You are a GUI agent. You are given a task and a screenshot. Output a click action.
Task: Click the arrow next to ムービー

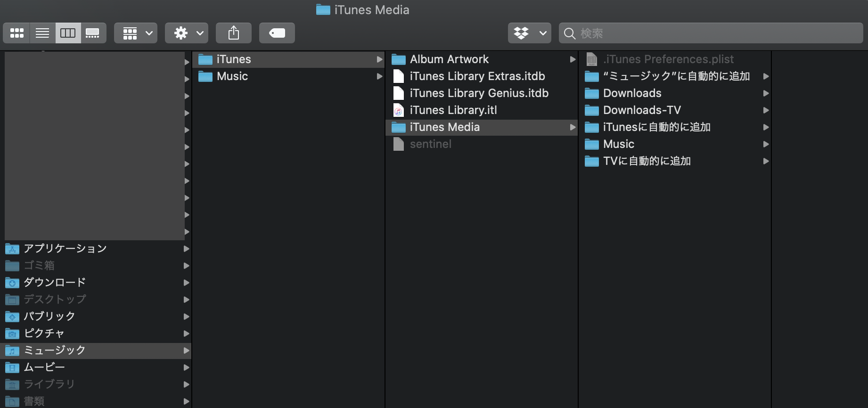[187, 367]
